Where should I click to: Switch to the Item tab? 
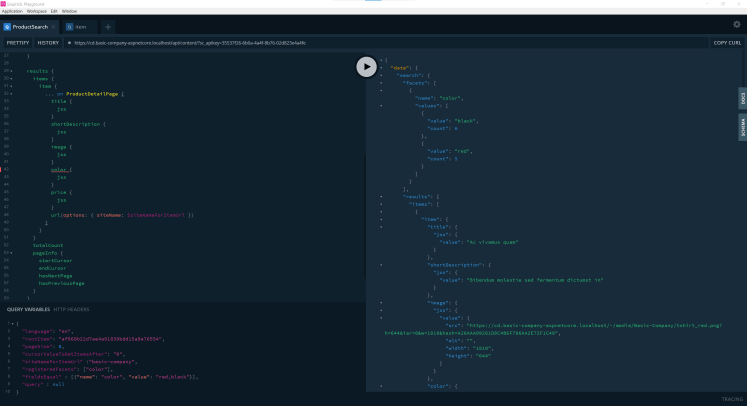tap(81, 27)
